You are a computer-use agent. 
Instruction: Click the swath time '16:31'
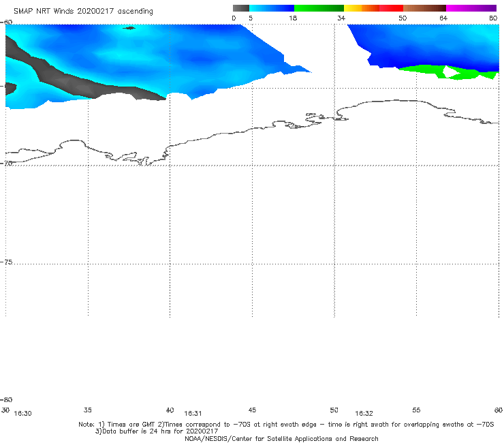coord(193,414)
